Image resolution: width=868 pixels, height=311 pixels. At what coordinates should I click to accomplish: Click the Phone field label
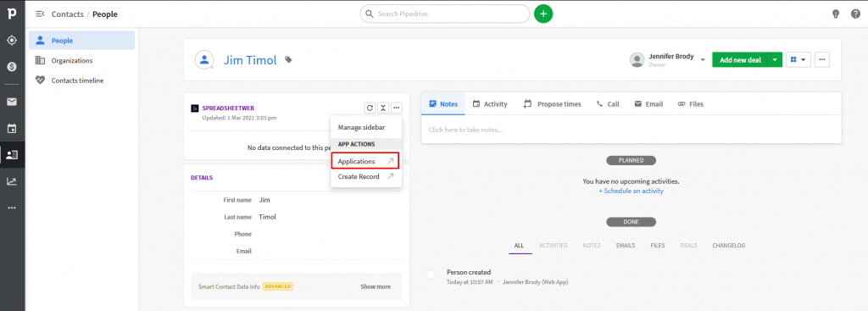click(243, 234)
